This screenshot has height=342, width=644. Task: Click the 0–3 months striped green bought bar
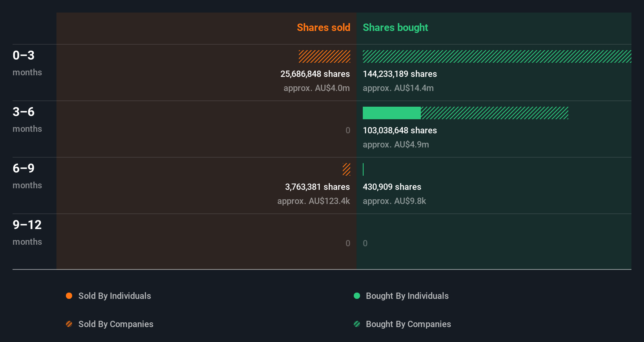click(497, 56)
